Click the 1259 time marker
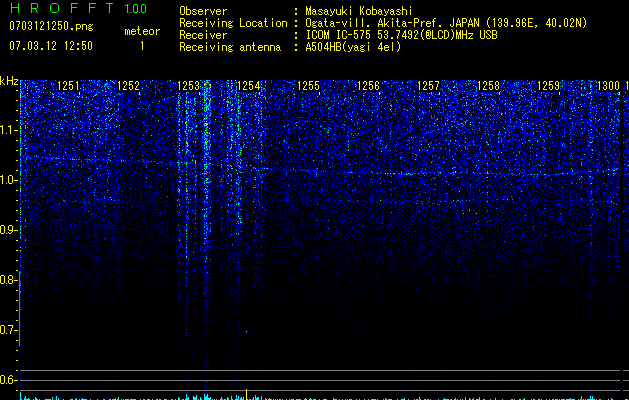Viewport: 629px width, 400px height. click(x=548, y=86)
